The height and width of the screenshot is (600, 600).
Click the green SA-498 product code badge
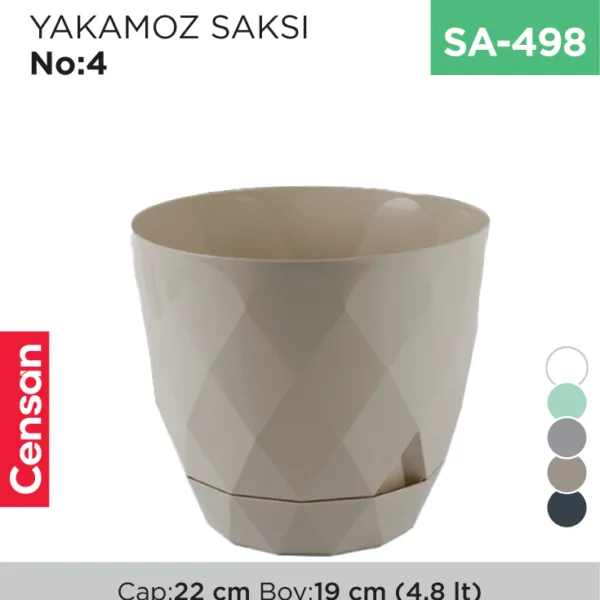pyautogui.click(x=515, y=38)
